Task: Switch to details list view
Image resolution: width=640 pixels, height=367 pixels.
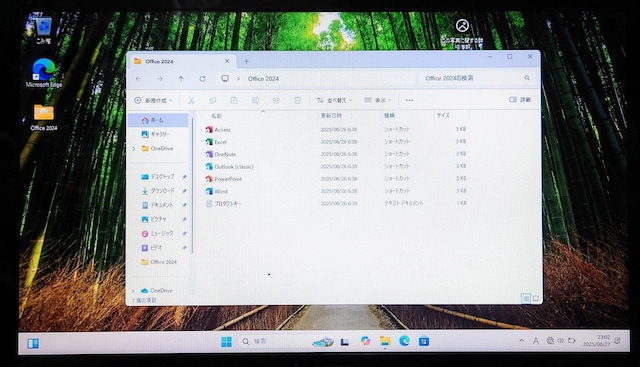Action: click(526, 299)
